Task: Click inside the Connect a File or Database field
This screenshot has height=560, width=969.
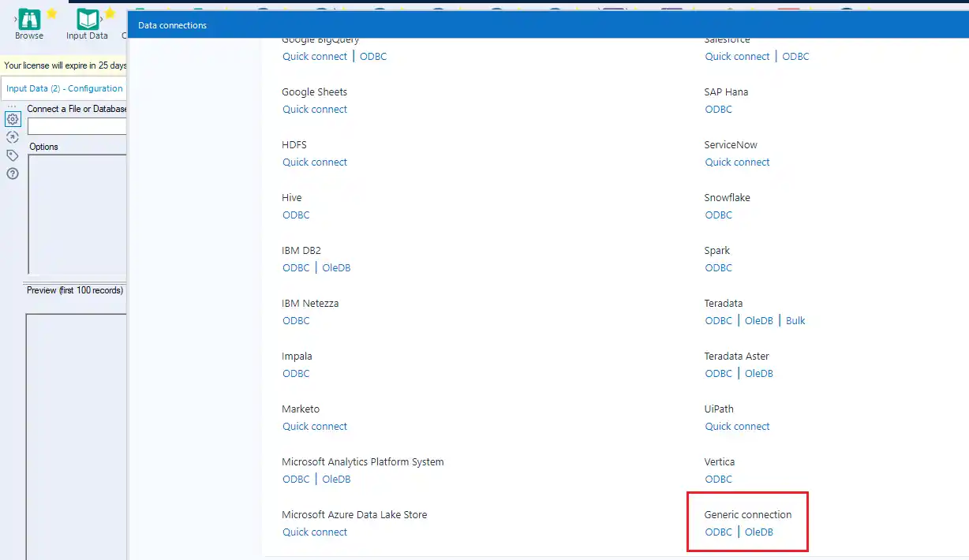Action: coord(77,126)
